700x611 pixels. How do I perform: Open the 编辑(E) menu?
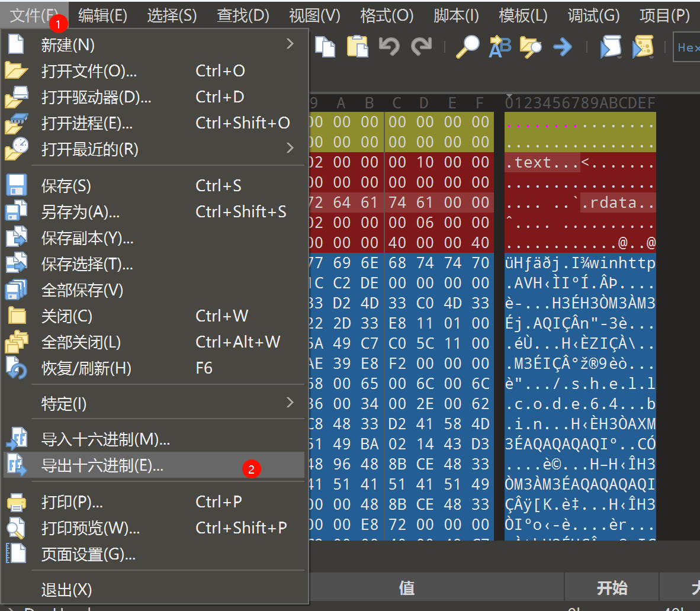(102, 15)
